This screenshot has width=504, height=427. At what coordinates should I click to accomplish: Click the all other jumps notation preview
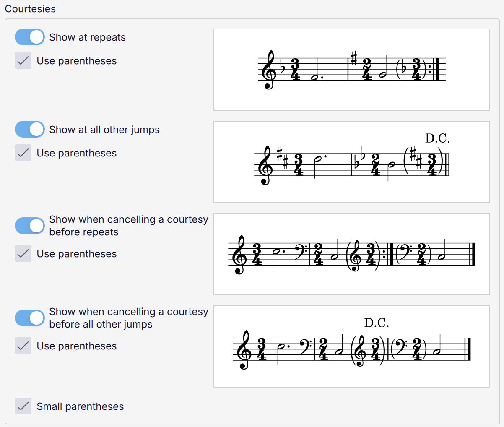click(x=351, y=162)
